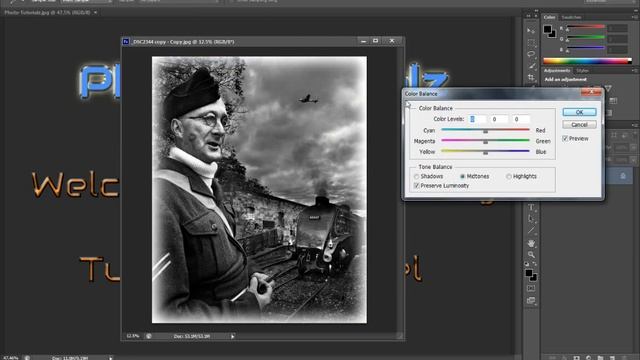Click the first Color Levels field
This screenshot has width=640, height=360.
click(476, 119)
